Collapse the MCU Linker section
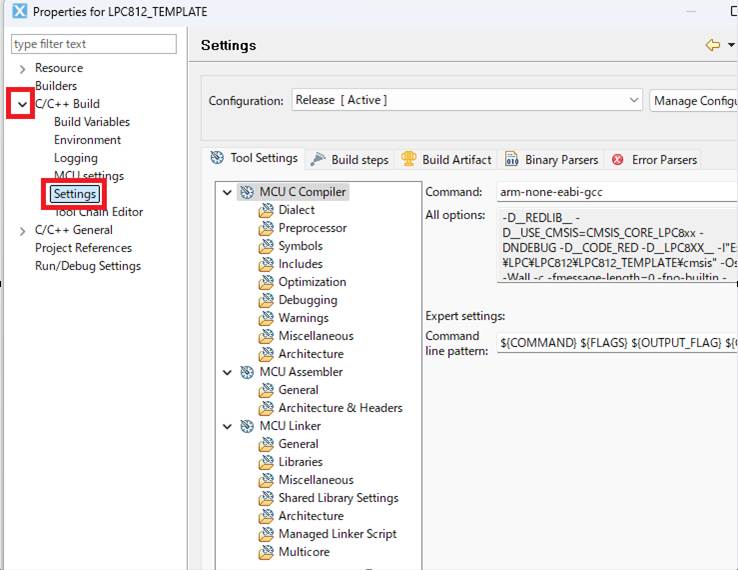Image resolution: width=738 pixels, height=570 pixels. coord(229,426)
